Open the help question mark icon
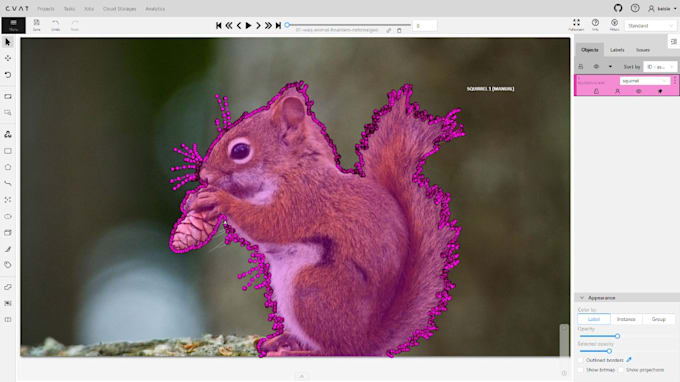 click(x=635, y=8)
